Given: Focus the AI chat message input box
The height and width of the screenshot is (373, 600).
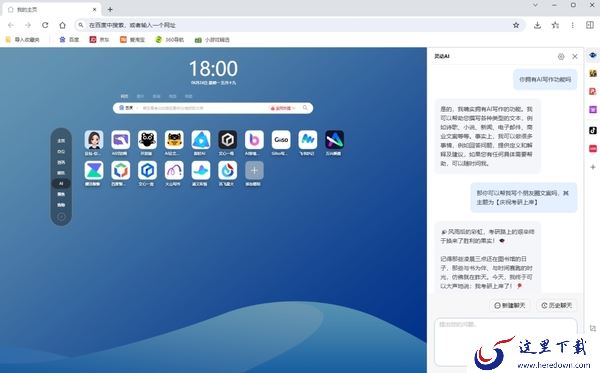Looking at the screenshot, I should pos(505,342).
